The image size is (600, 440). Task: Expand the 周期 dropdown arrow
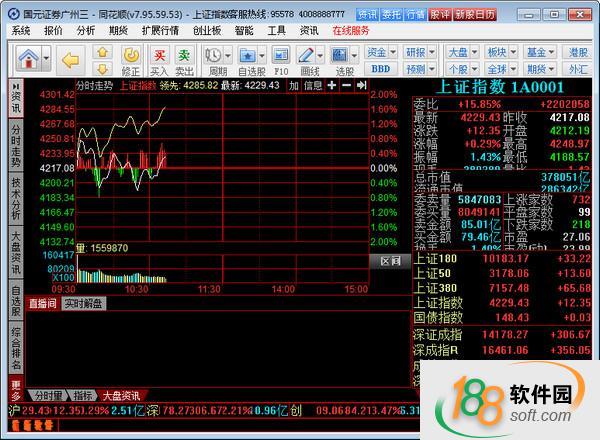(228, 56)
